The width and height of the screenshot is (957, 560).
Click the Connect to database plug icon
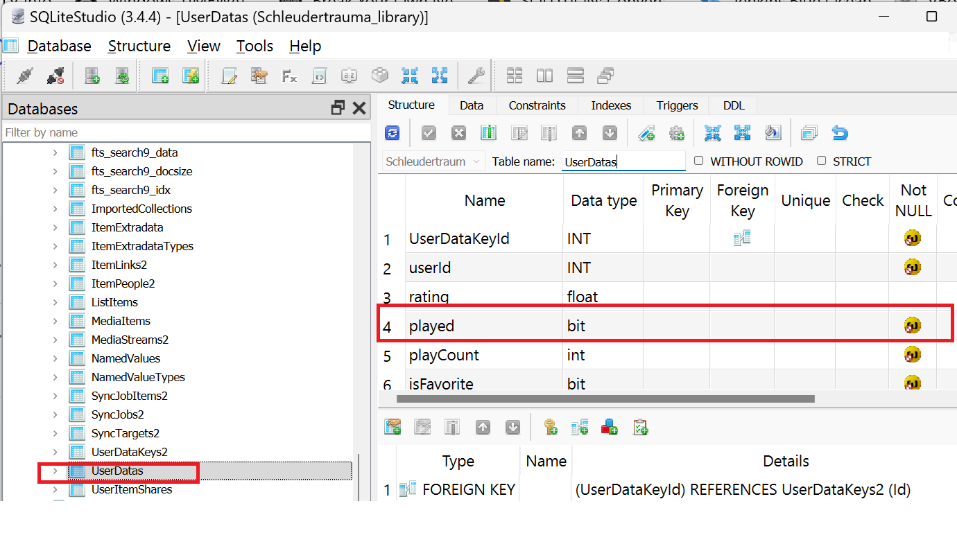[x=26, y=76]
